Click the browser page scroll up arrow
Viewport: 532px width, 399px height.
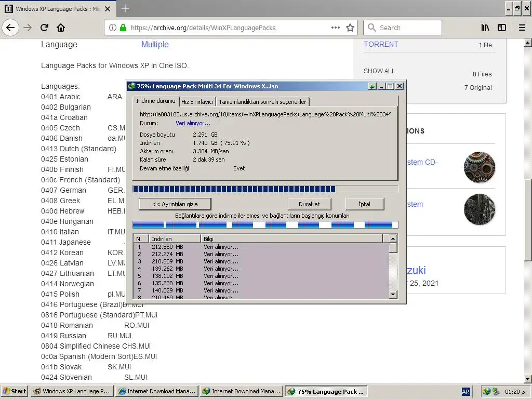point(528,43)
